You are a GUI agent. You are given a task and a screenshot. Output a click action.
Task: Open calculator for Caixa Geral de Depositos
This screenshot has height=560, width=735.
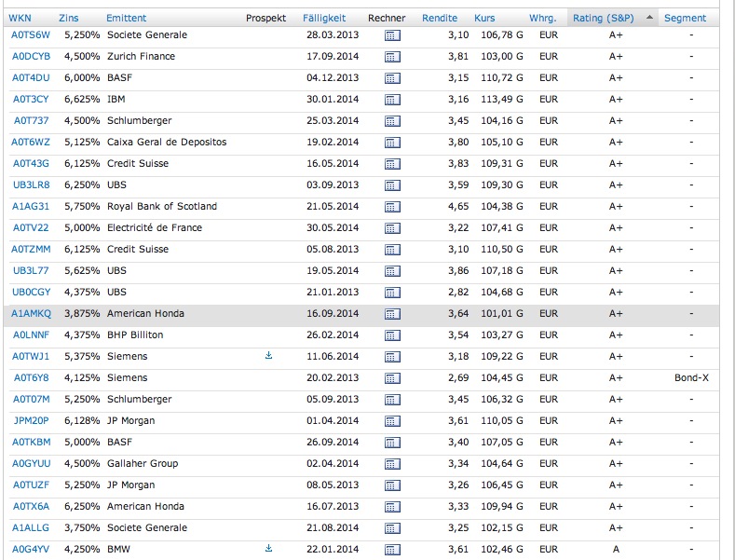(392, 143)
